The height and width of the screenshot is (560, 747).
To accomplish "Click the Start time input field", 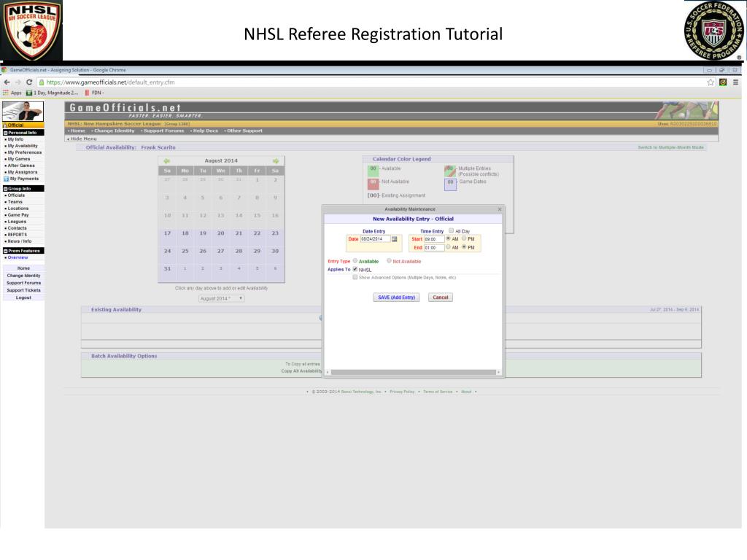I will pos(434,239).
